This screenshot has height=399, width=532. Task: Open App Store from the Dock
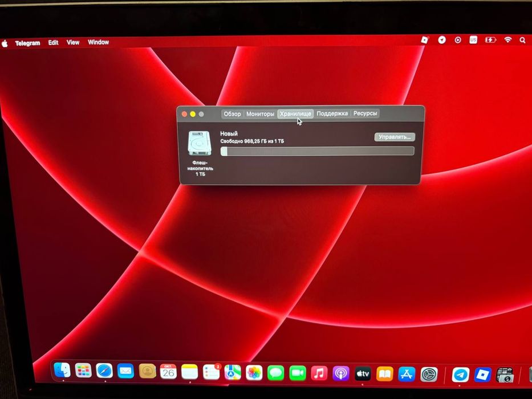(x=407, y=374)
